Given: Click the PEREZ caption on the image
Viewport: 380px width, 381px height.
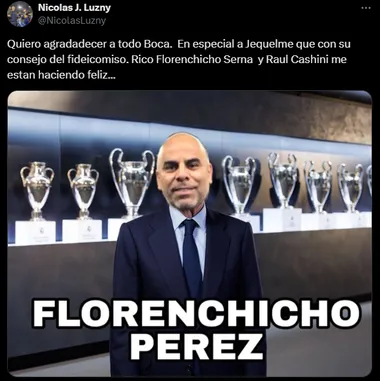Looking at the screenshot, I should (x=197, y=346).
